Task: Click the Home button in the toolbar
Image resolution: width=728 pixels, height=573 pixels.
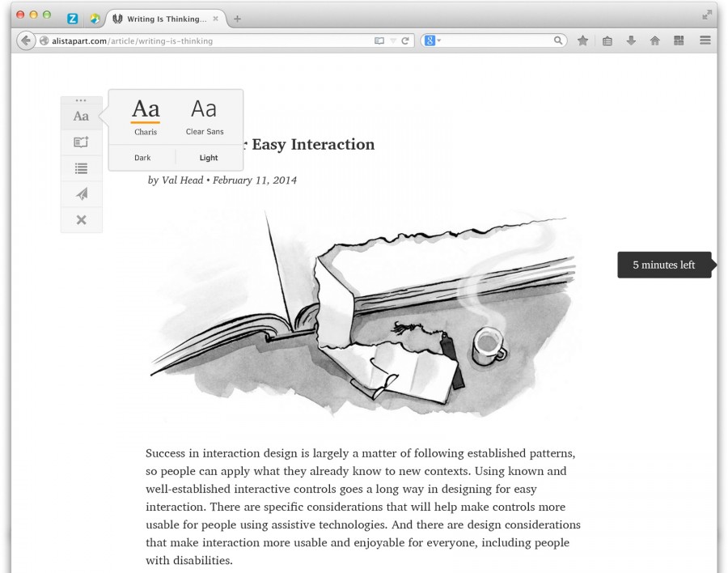Action: (654, 40)
